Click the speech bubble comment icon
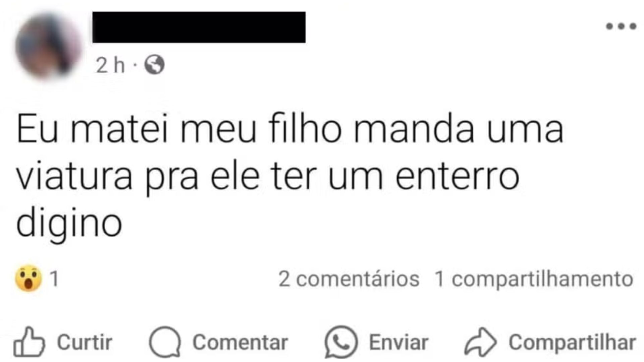The width and height of the screenshot is (644, 362). pyautogui.click(x=165, y=342)
